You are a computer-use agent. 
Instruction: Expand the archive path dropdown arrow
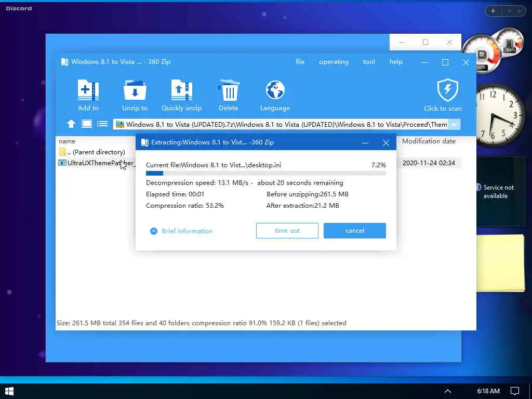[454, 125]
